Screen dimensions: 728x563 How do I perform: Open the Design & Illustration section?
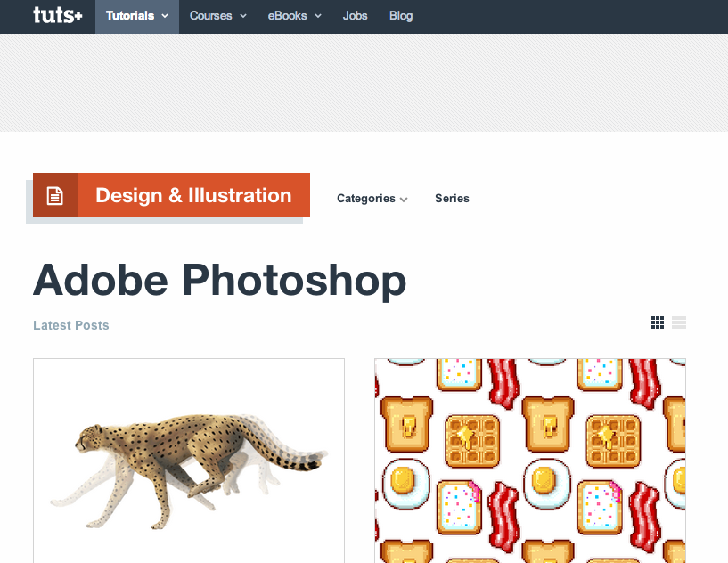[193, 195]
